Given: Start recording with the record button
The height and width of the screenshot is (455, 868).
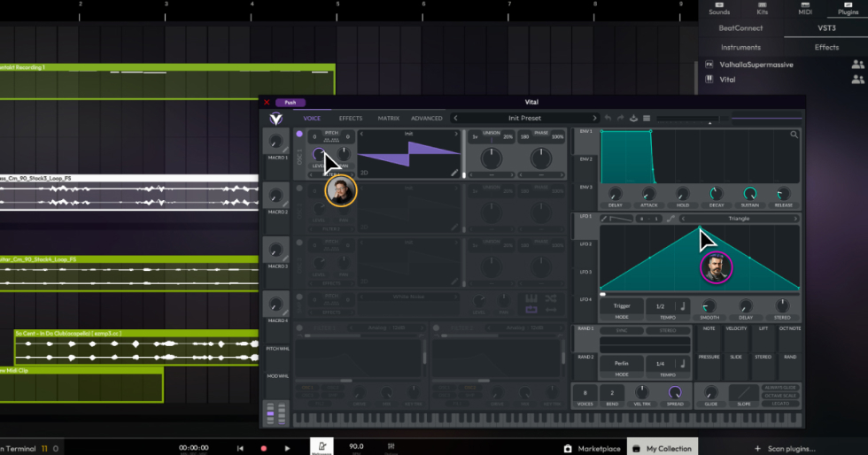Looking at the screenshot, I should 264,448.
